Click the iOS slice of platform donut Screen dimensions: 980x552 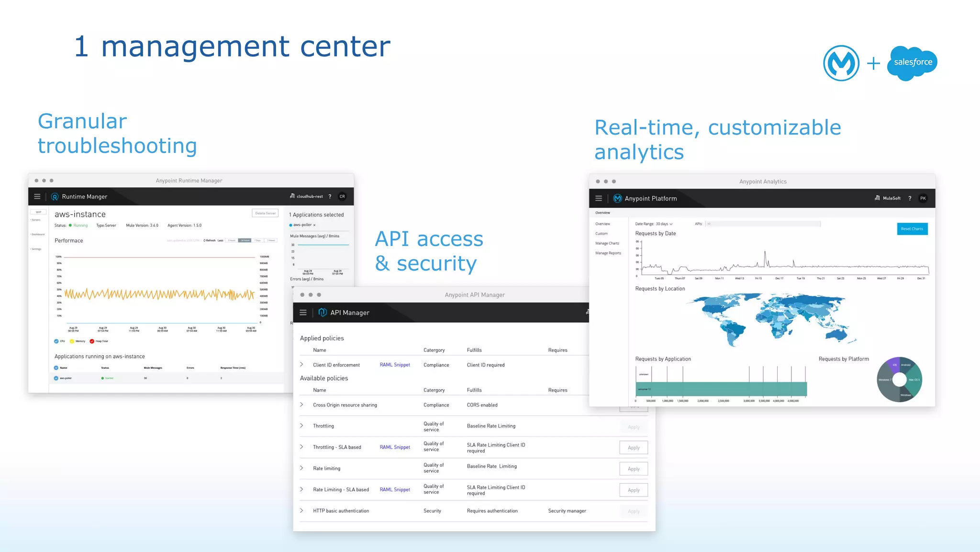(x=894, y=365)
